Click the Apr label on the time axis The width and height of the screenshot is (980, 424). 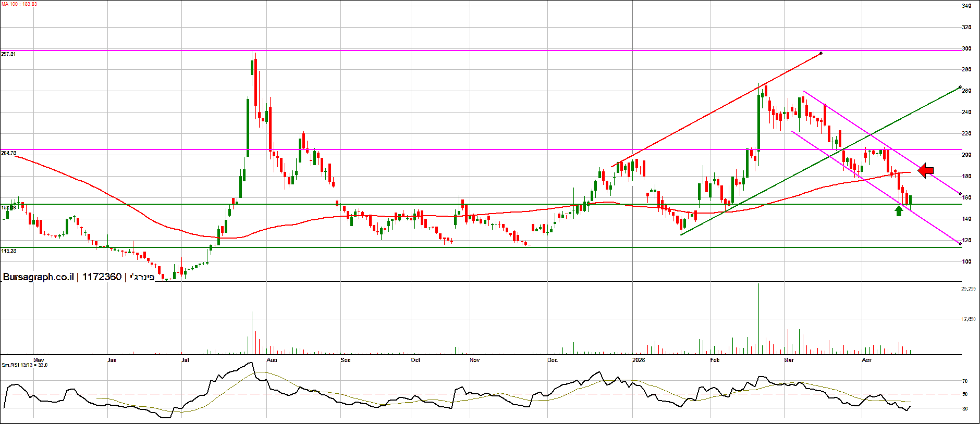866,360
